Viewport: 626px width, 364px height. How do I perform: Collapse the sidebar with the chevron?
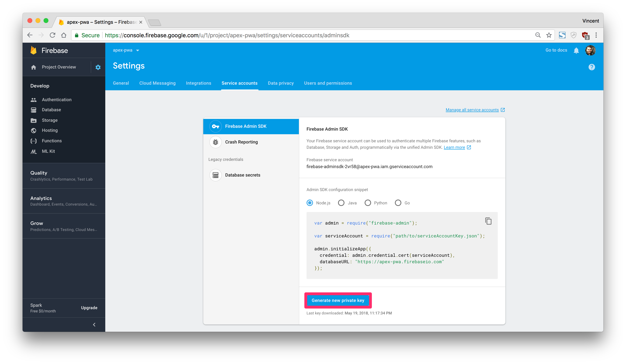click(94, 324)
